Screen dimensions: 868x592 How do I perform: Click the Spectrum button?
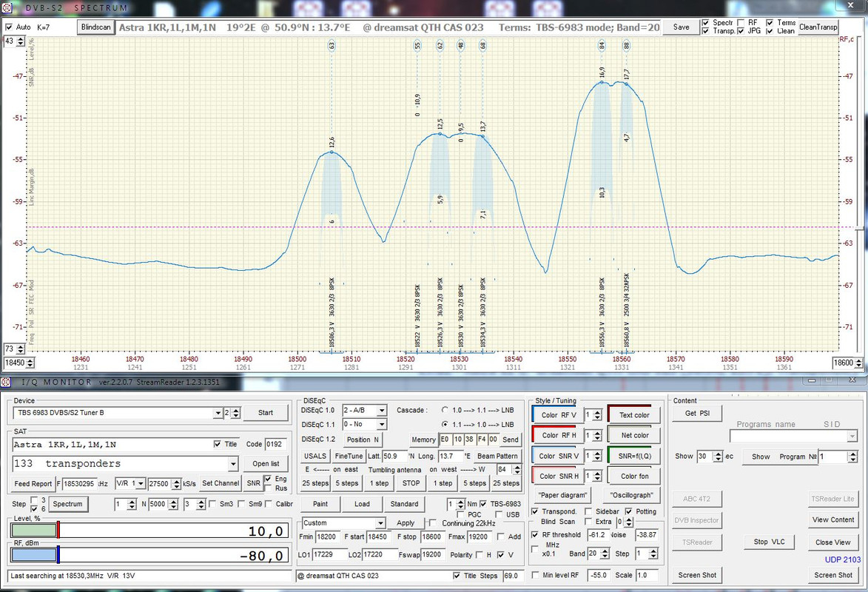tap(67, 504)
